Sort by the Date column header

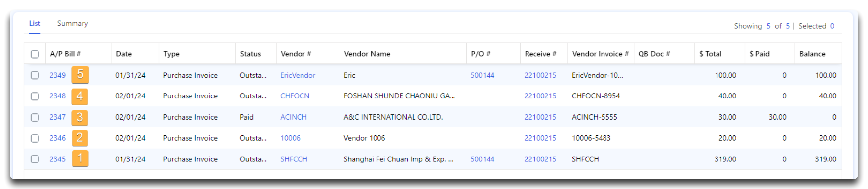pos(124,54)
